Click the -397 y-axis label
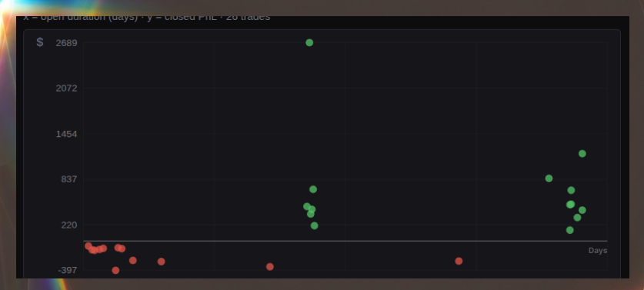This screenshot has width=644, height=290. (68, 270)
